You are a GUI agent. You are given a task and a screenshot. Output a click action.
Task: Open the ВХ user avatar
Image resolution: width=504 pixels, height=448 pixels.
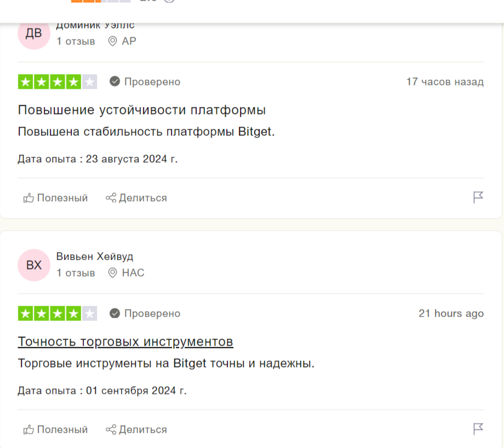[x=34, y=265]
